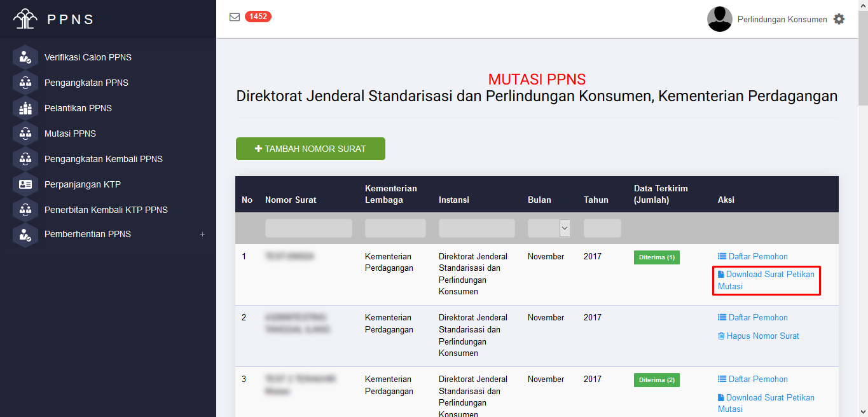Select Penerbitan Kembali KTP PPNS menu
Screen dimensions: 868x417
[106, 210]
